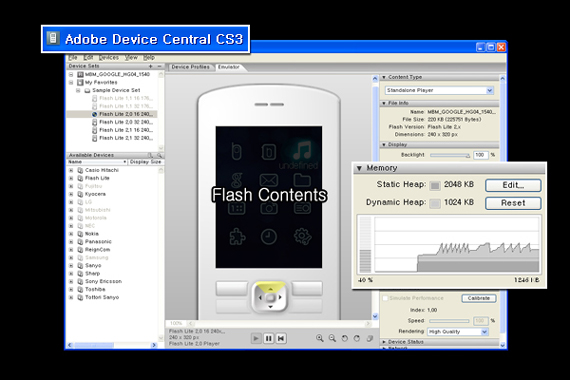This screenshot has height=380, width=570.
Task: Click the Dynamic Heap color swatch
Action: point(435,203)
